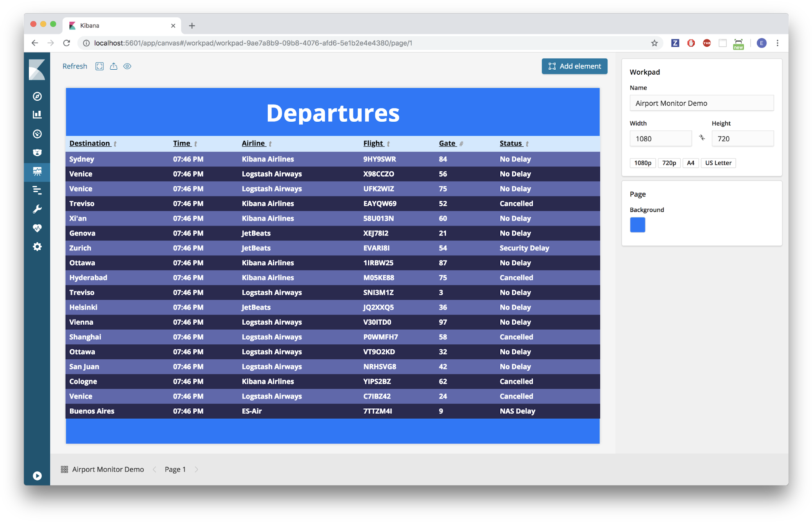The height and width of the screenshot is (522, 812).
Task: Click the previous page left chevron
Action: tap(154, 469)
